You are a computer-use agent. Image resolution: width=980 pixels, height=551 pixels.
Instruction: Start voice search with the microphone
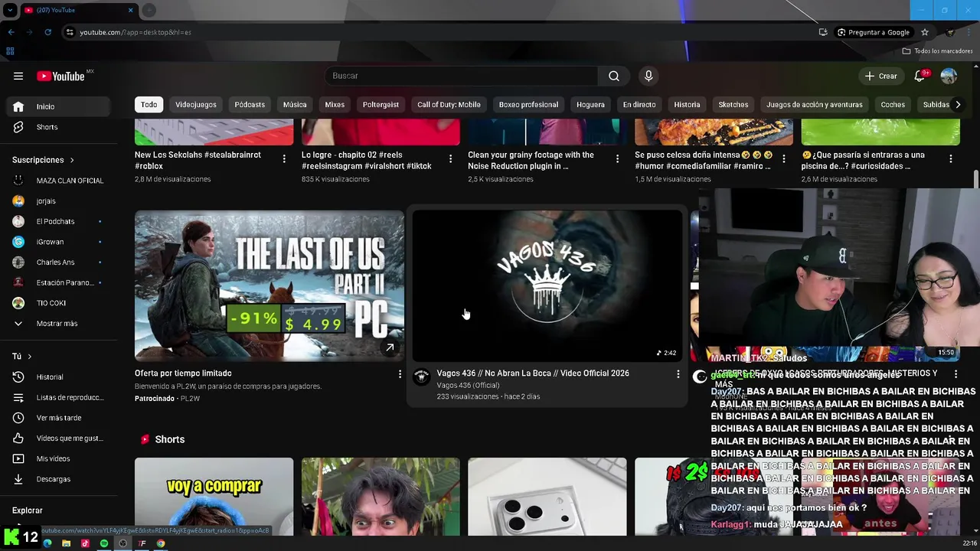coord(648,76)
